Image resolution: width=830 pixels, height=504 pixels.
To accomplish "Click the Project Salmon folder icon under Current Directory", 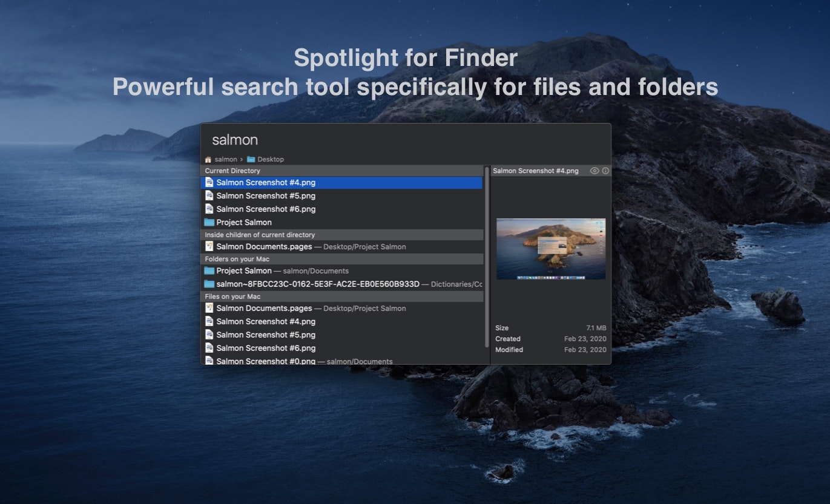I will 209,222.
